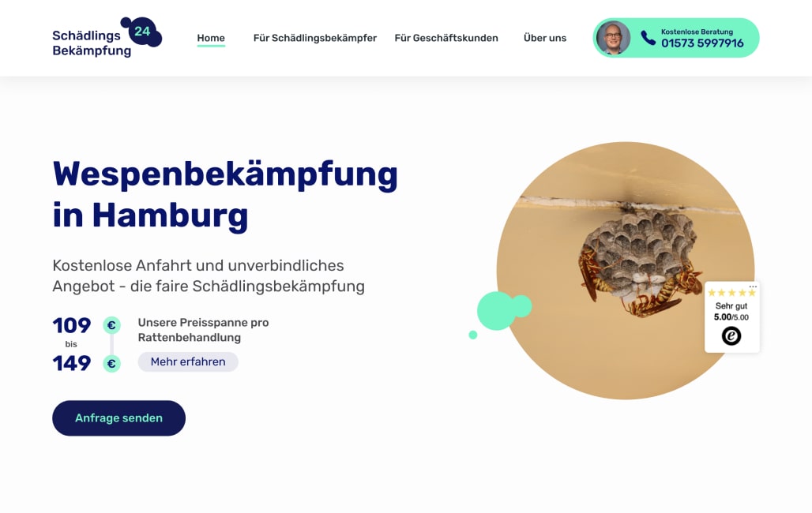Click the five-star rating stars
812x513 pixels.
[731, 293]
